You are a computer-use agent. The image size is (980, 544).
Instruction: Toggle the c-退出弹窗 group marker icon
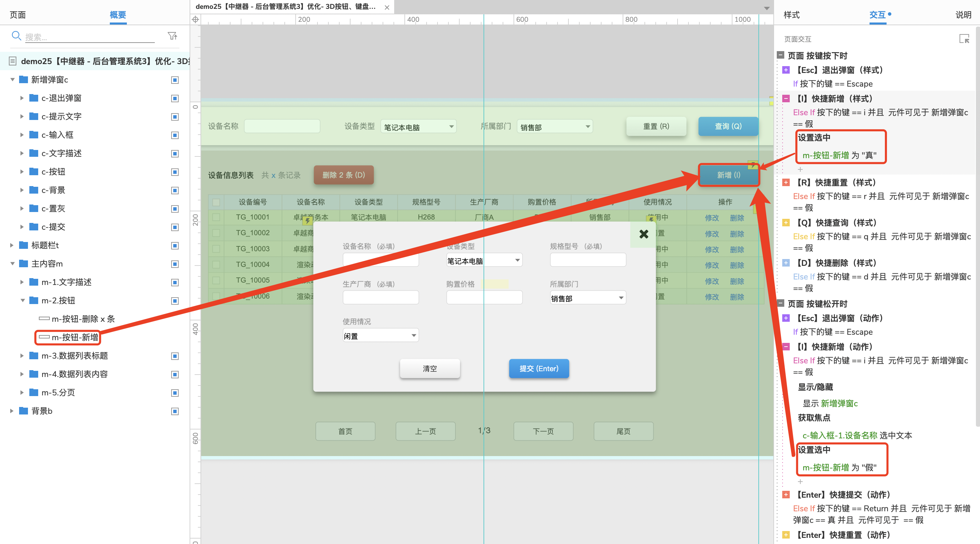175,99
